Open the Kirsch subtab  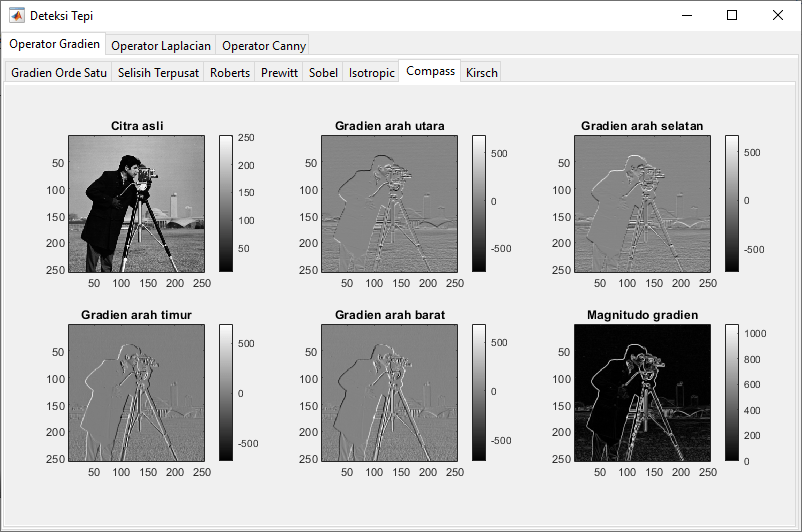(482, 73)
